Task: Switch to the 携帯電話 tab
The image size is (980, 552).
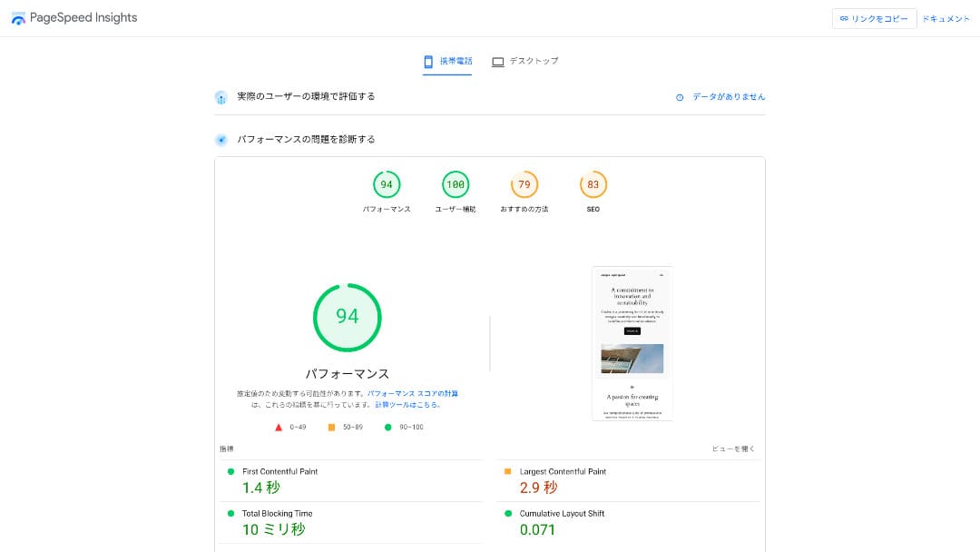Action: pos(447,62)
